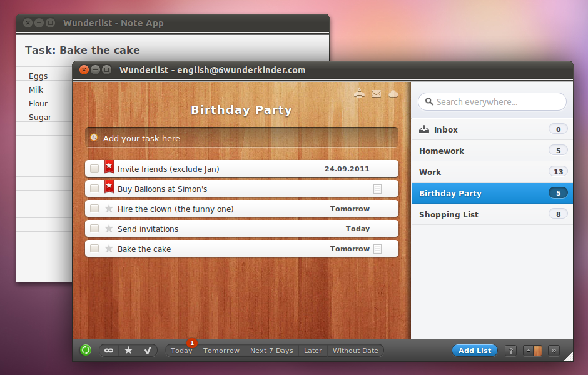Click Sugar line in Note App window
Image resolution: width=588 pixels, height=375 pixels.
tap(40, 117)
